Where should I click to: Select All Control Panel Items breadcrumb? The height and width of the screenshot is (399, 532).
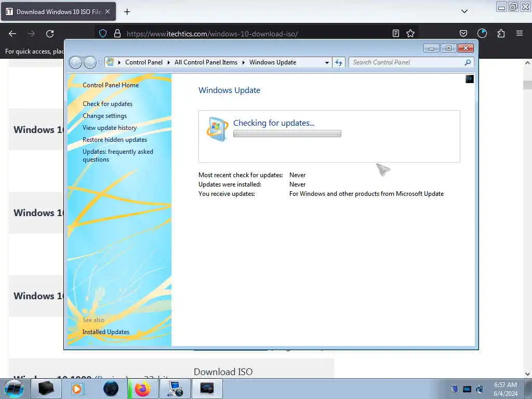click(x=206, y=62)
